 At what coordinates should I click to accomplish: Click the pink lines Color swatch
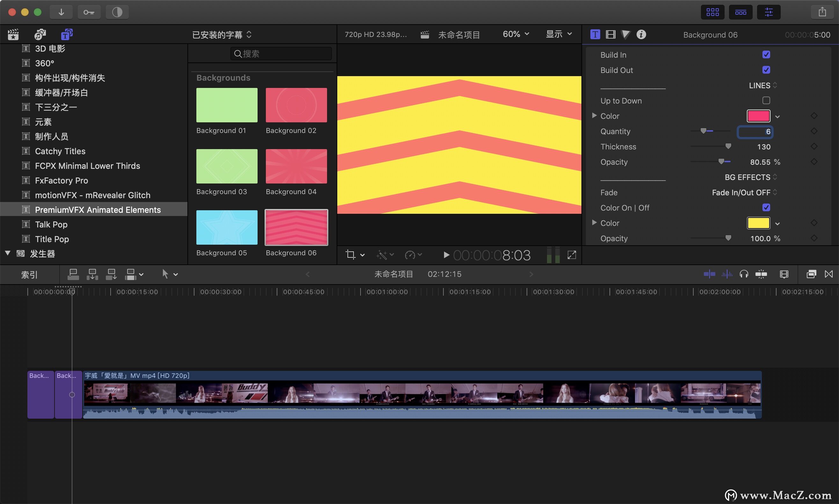[758, 116]
